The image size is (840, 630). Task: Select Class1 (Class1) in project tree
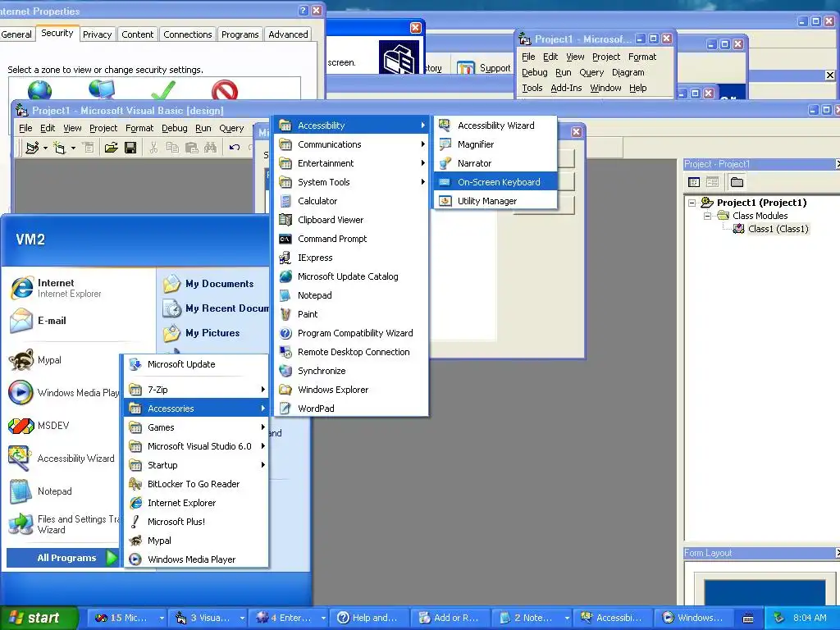pyautogui.click(x=778, y=229)
